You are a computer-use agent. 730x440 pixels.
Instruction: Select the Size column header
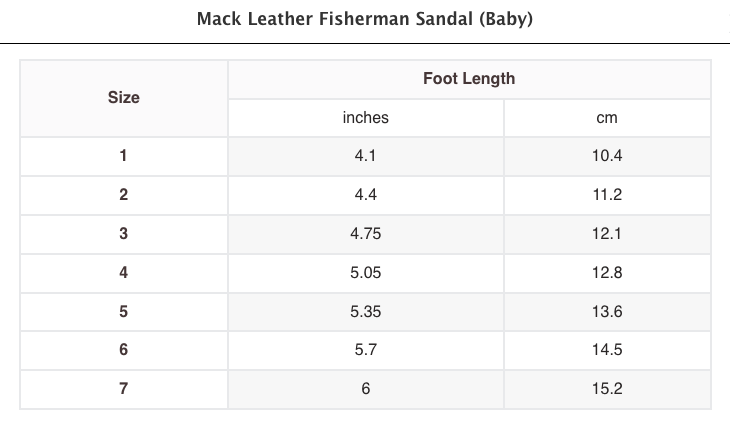[124, 98]
